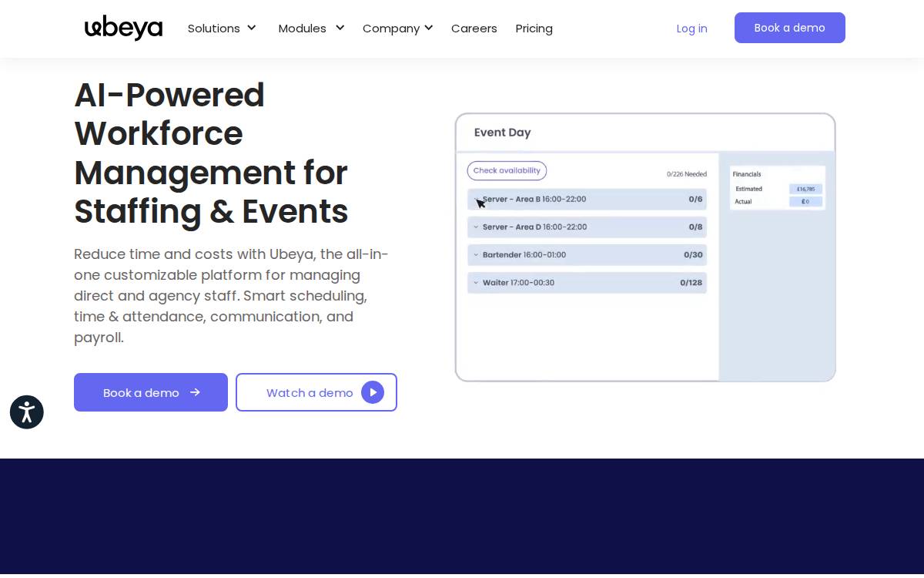This screenshot has width=924, height=578.
Task: Click the 0/6 count for Server Area B
Action: click(x=695, y=199)
